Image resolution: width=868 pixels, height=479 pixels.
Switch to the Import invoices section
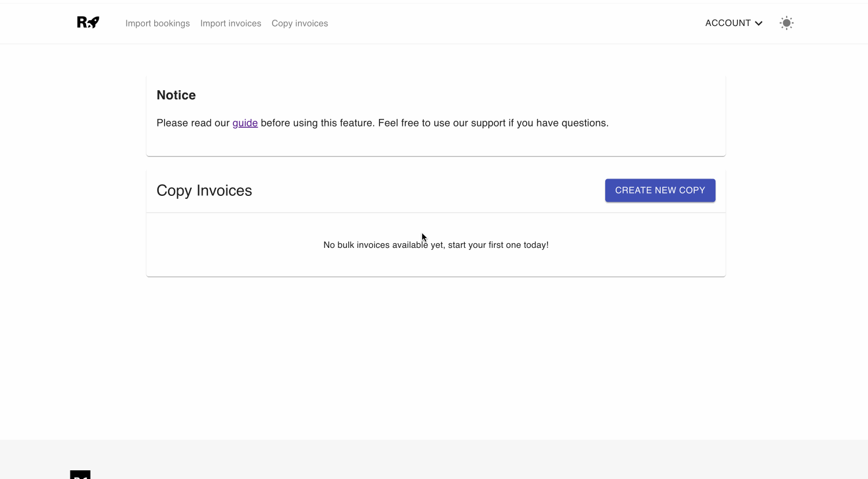click(x=230, y=23)
